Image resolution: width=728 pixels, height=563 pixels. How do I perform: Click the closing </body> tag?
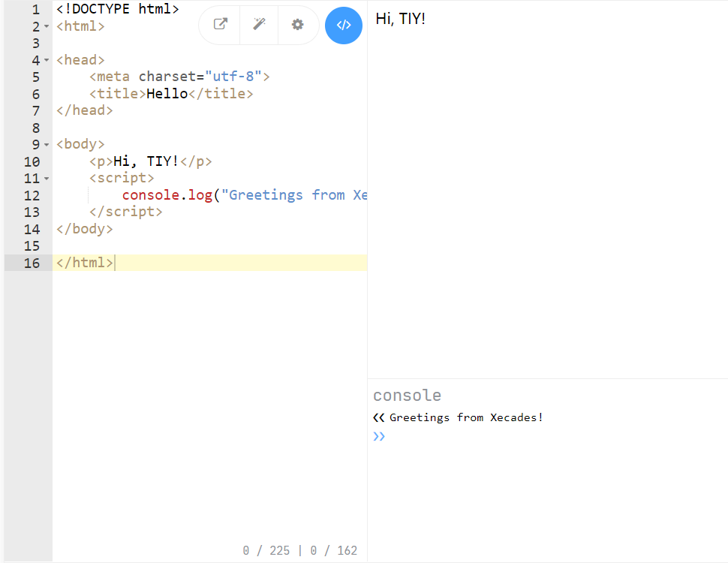coord(85,228)
